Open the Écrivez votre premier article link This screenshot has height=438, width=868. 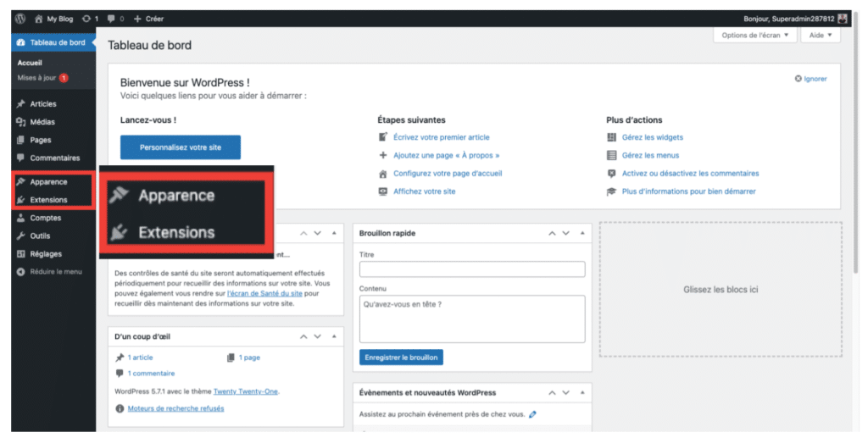coord(441,137)
